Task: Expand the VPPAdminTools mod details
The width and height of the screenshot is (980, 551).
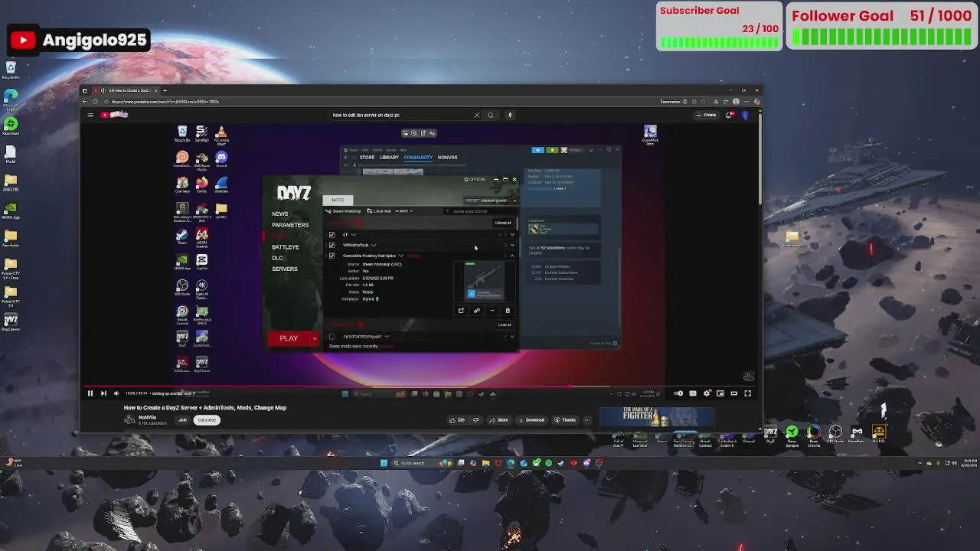Action: point(512,245)
